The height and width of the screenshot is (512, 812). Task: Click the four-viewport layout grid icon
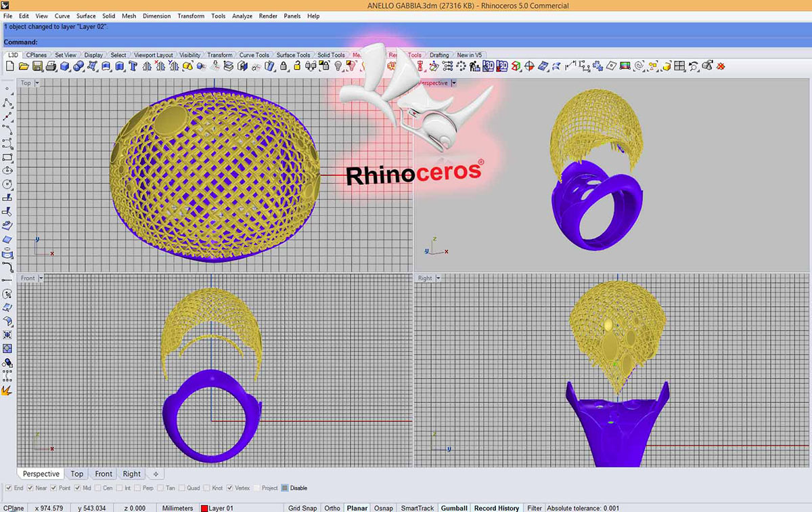(x=680, y=66)
